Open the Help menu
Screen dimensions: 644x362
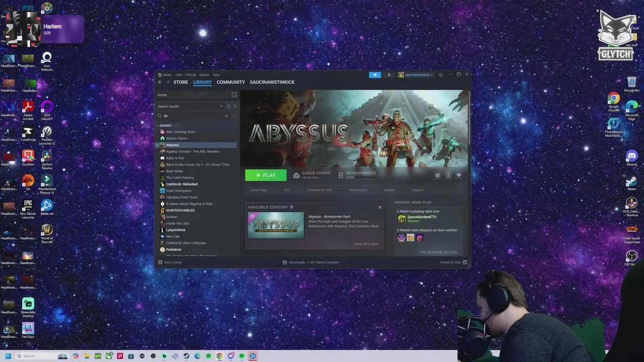point(216,75)
